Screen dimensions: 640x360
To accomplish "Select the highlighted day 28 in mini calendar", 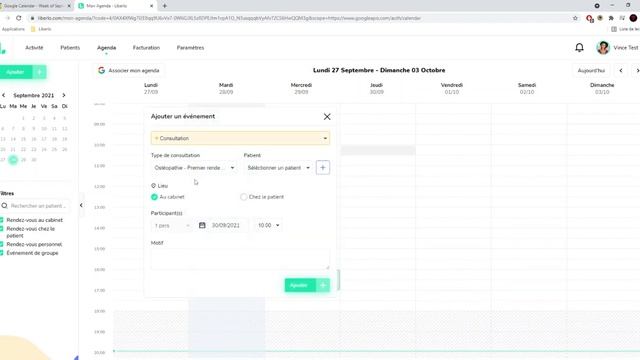I will click(13, 160).
